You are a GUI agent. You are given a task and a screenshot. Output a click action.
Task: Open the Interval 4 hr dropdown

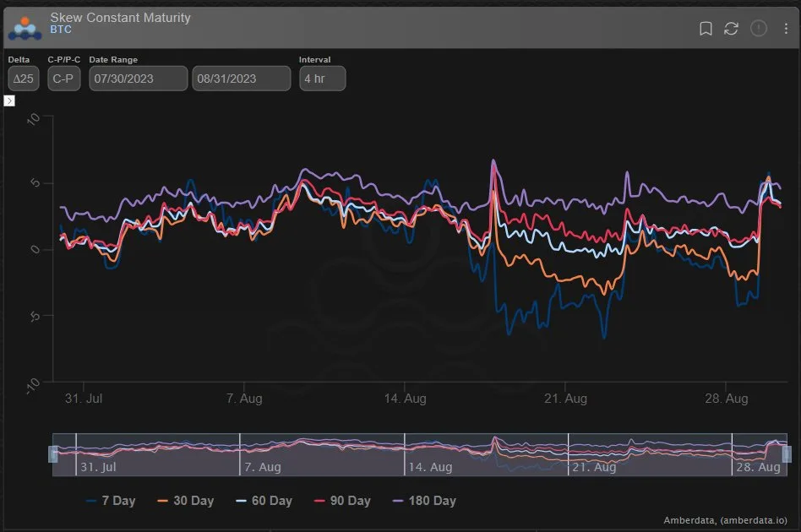[322, 79]
